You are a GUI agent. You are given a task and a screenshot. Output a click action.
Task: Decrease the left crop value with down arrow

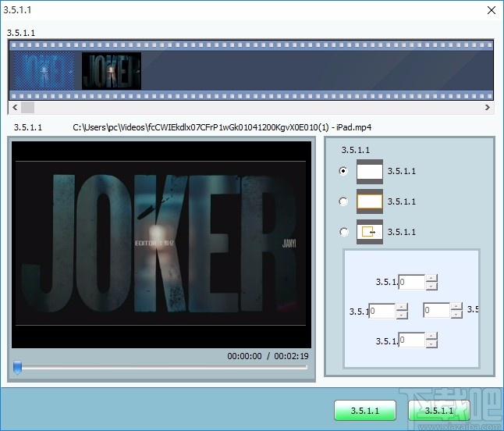tap(402, 315)
